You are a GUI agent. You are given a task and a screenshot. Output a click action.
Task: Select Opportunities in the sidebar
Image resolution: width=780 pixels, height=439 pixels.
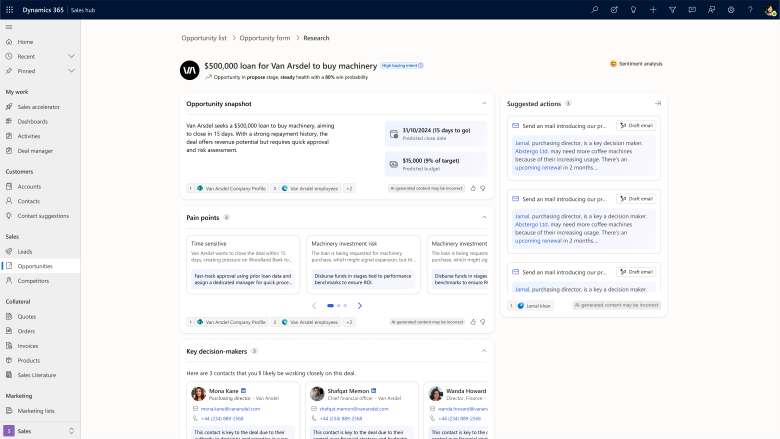[40, 266]
